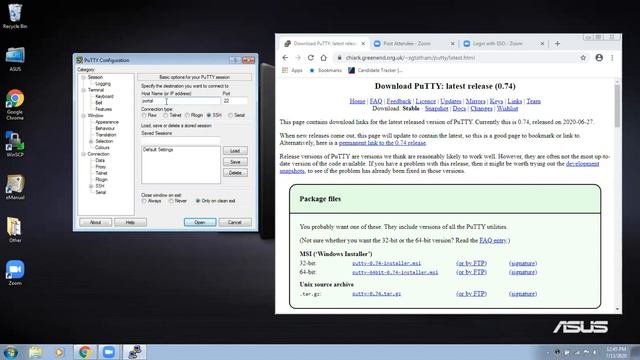
Task: Switch to Zoom via taskbar icon
Action: (x=109, y=352)
